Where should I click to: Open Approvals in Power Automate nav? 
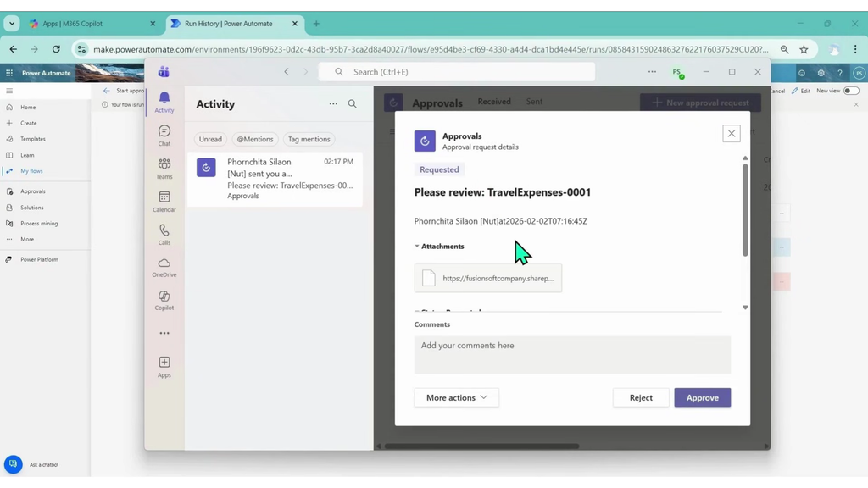click(x=33, y=191)
